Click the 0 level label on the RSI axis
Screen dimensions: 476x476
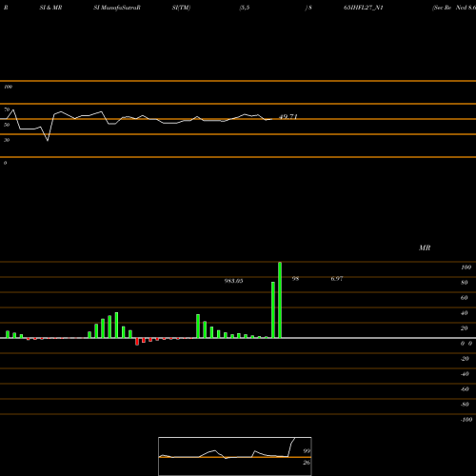pos(5,163)
